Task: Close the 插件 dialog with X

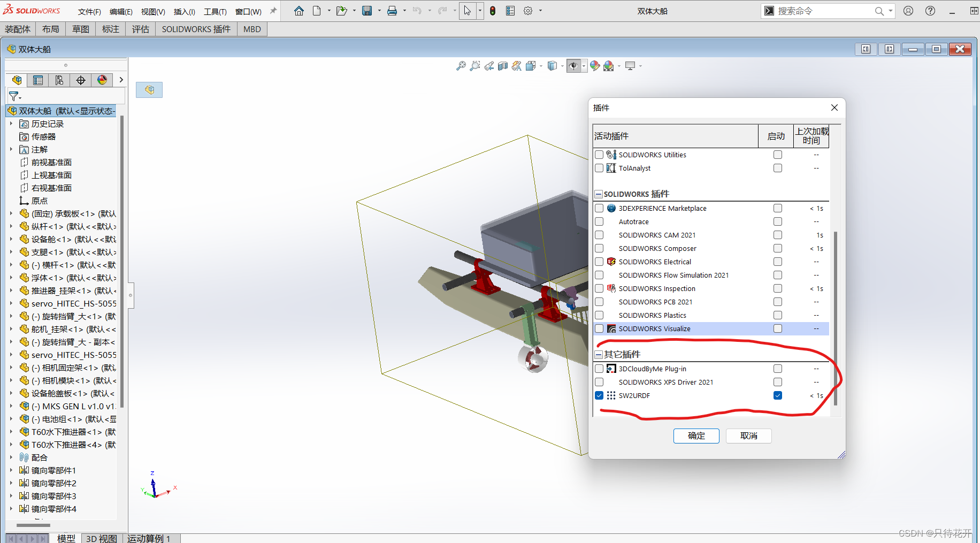Action: (834, 108)
